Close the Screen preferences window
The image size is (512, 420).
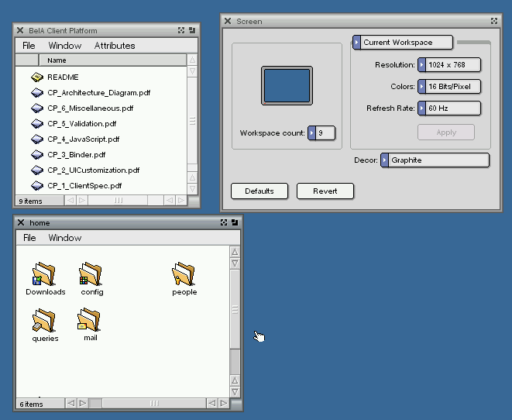228,21
